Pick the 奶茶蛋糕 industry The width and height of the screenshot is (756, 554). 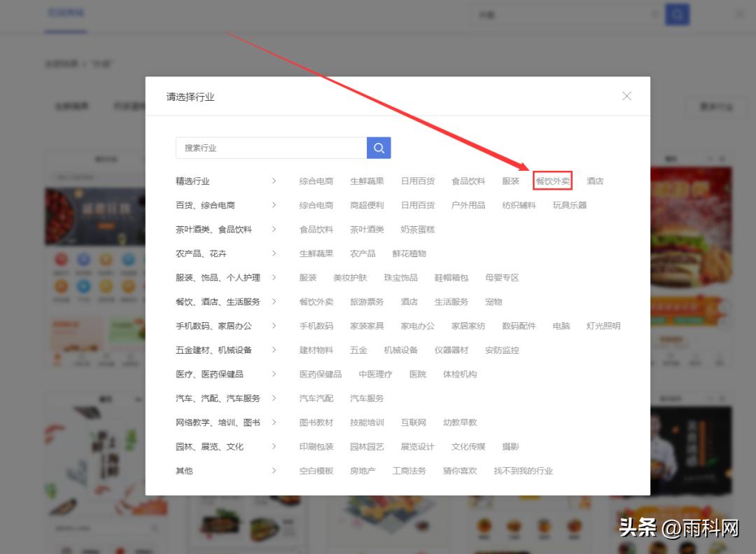pyautogui.click(x=417, y=229)
